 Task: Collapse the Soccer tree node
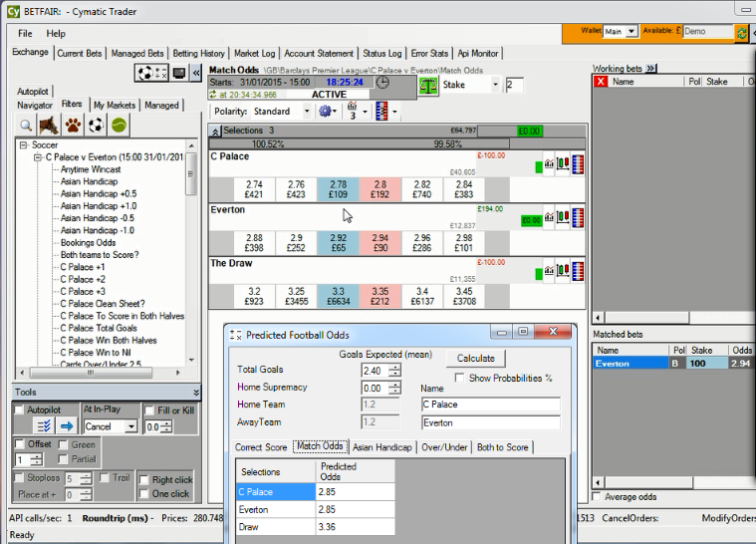pyautogui.click(x=23, y=145)
